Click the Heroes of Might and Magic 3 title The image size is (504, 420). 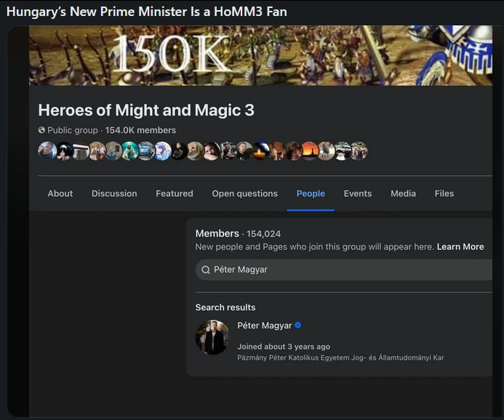(146, 110)
